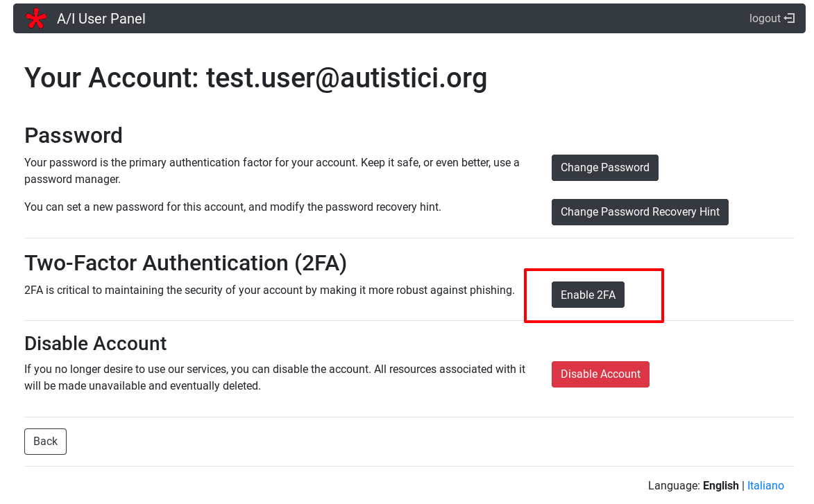Image resolution: width=814 pixels, height=504 pixels.
Task: Click the text about resources being deleted
Action: point(274,377)
